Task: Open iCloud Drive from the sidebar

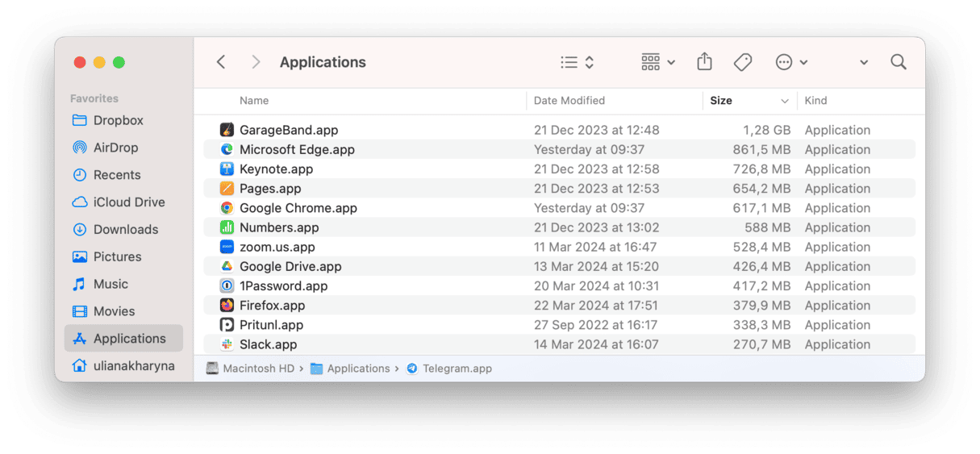Action: click(128, 202)
